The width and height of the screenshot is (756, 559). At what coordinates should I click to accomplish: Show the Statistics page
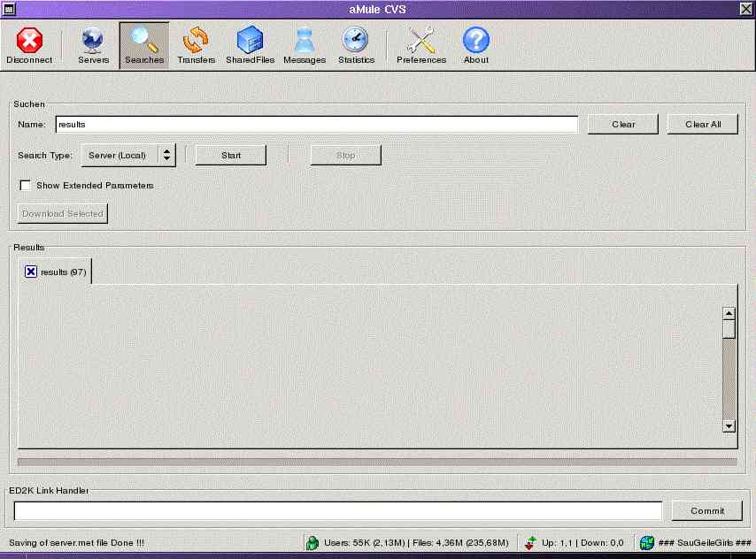point(356,46)
